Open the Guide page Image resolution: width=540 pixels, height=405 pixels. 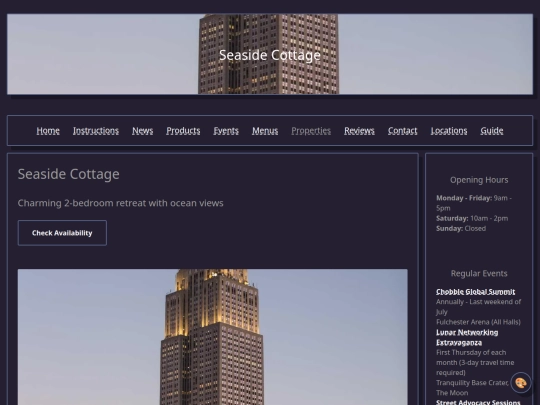492,131
